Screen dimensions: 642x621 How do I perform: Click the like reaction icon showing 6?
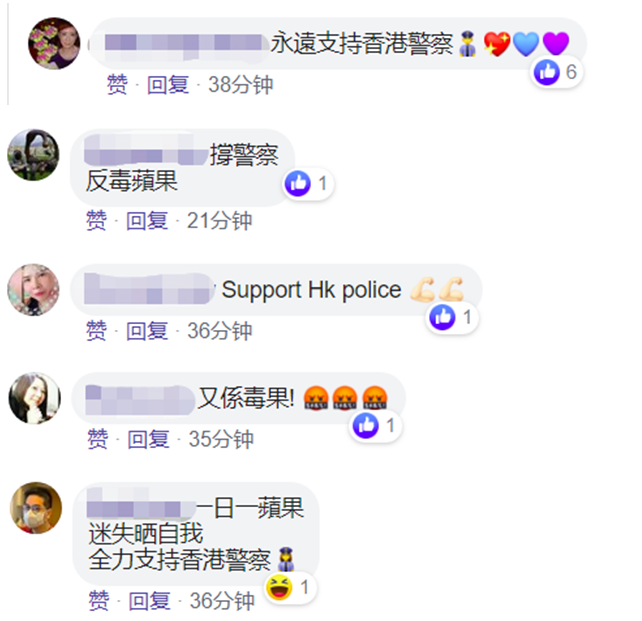tap(547, 72)
